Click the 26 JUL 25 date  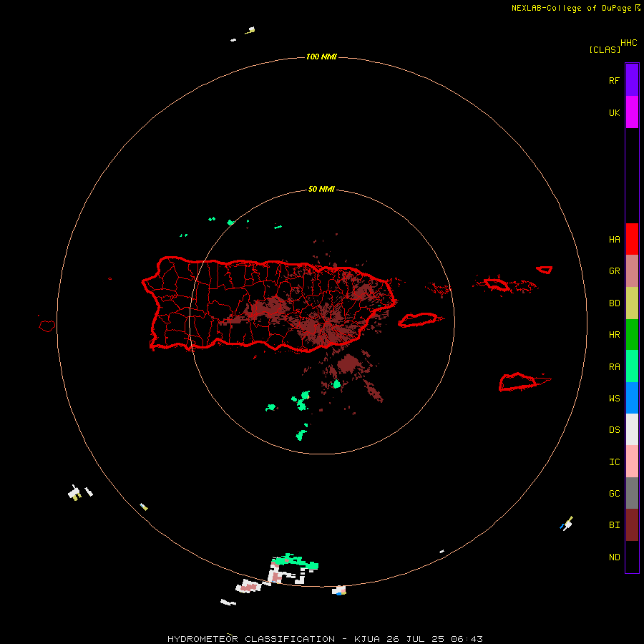pyautogui.click(x=415, y=639)
